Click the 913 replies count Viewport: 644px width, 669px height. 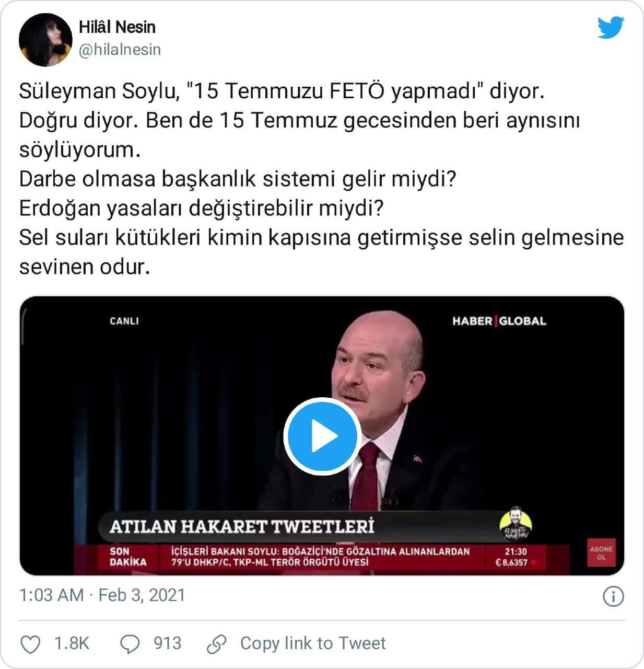click(167, 643)
